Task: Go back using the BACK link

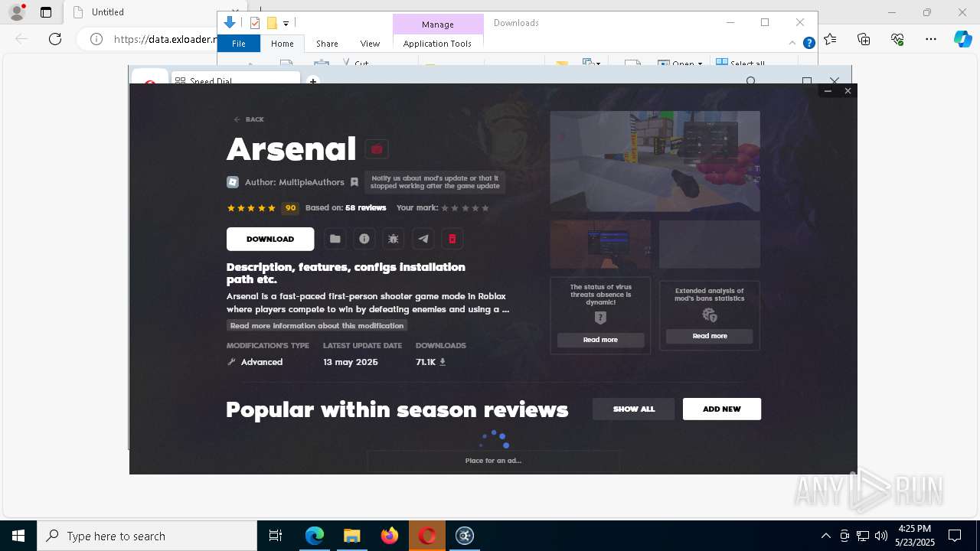Action: click(x=249, y=119)
